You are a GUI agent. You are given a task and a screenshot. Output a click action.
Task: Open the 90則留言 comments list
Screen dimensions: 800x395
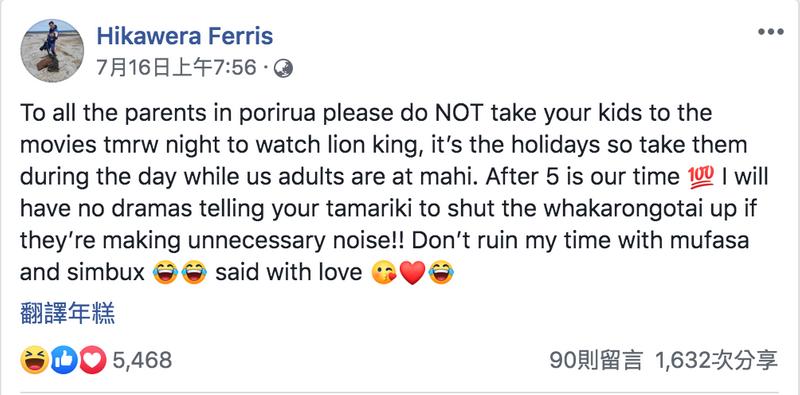[x=595, y=361]
